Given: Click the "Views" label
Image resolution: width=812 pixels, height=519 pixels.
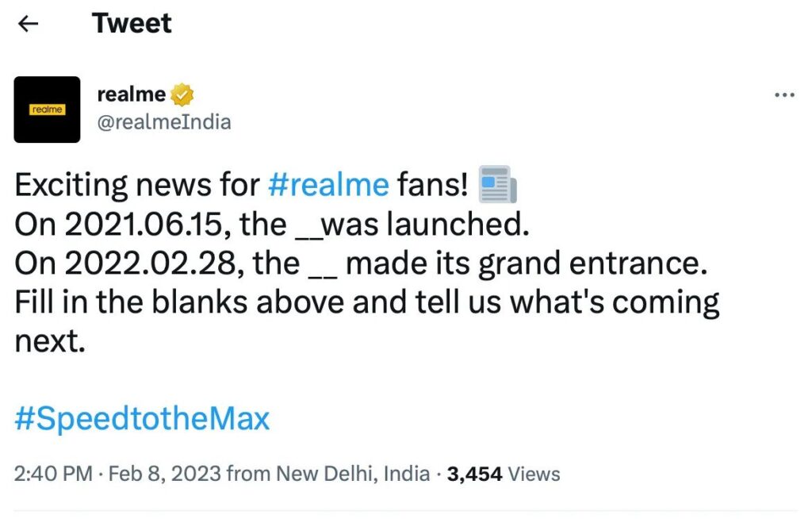Looking at the screenshot, I should 534,475.
